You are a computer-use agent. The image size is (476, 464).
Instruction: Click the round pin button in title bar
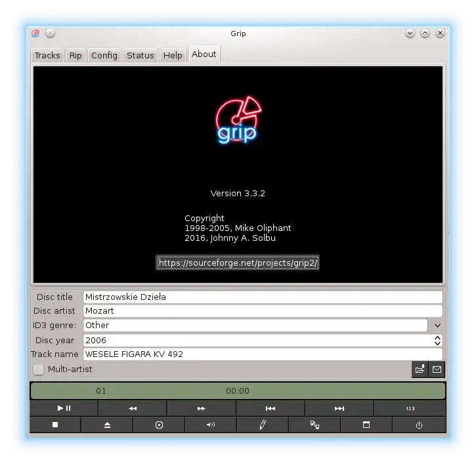click(x=51, y=33)
